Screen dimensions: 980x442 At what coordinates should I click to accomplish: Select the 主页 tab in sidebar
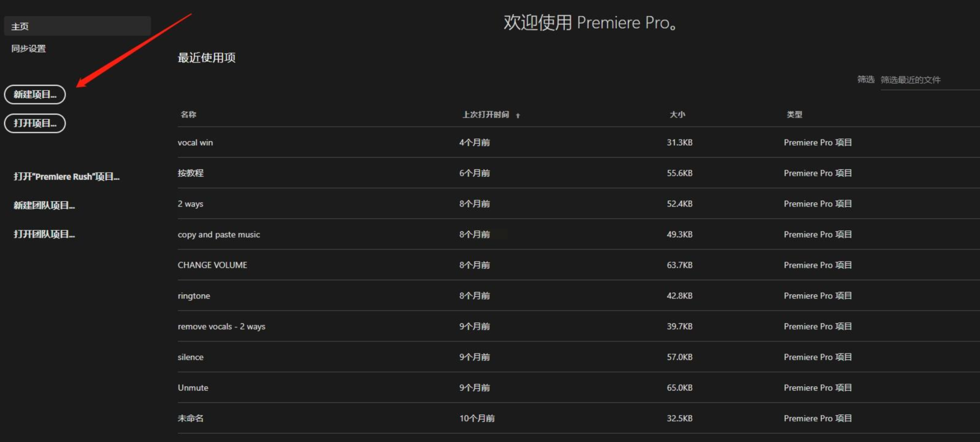(x=77, y=26)
